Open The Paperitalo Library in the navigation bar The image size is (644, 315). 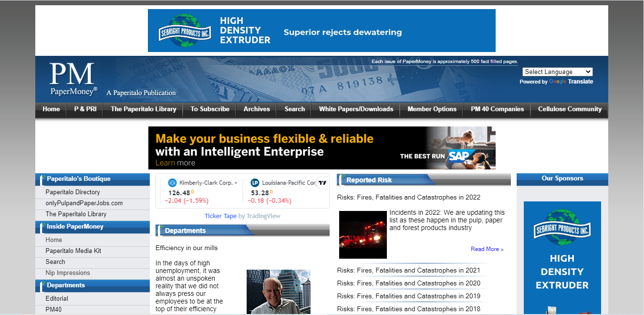(144, 109)
